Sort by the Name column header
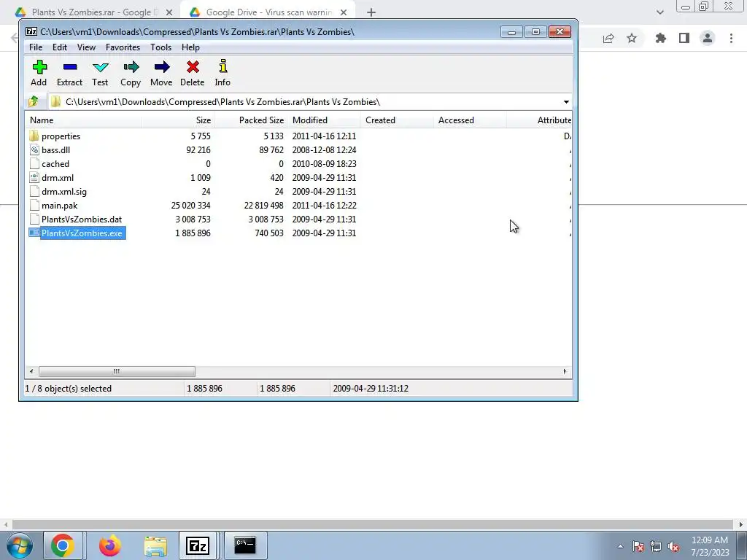Image resolution: width=747 pixels, height=560 pixels. pyautogui.click(x=83, y=120)
